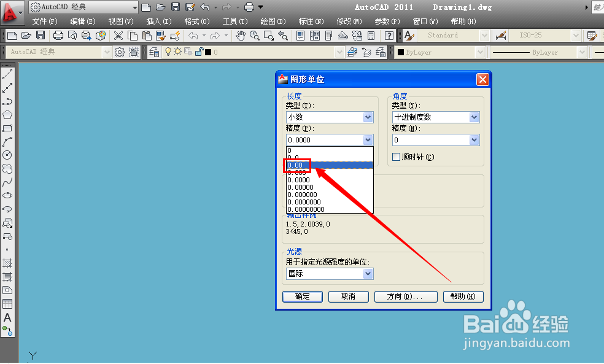The image size is (604, 364).
Task: Select the Multiline Text tool
Action: tap(7, 317)
